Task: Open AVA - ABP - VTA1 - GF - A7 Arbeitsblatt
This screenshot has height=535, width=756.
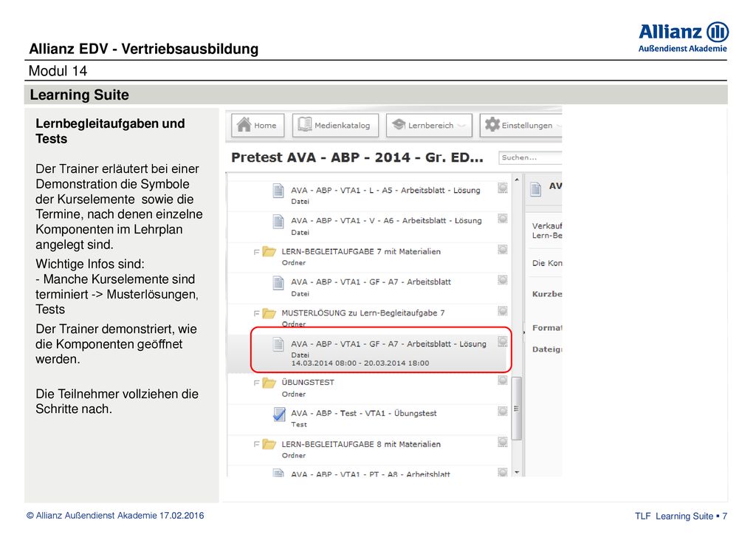Action: click(371, 282)
